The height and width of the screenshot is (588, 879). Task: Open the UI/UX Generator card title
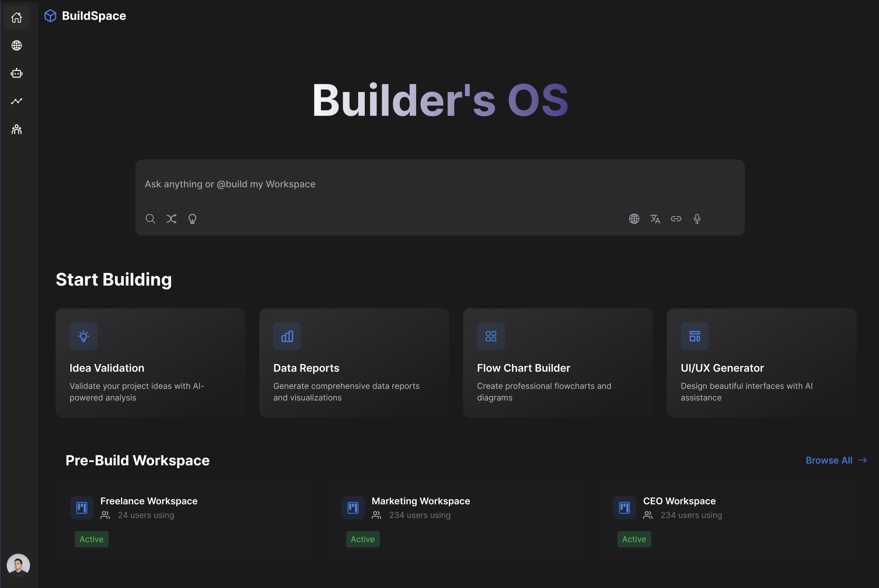click(x=722, y=368)
